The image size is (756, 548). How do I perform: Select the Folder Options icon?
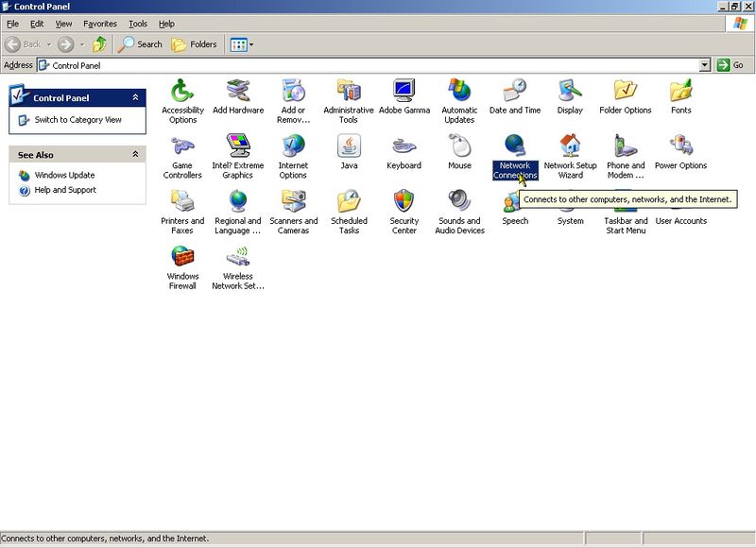626,91
